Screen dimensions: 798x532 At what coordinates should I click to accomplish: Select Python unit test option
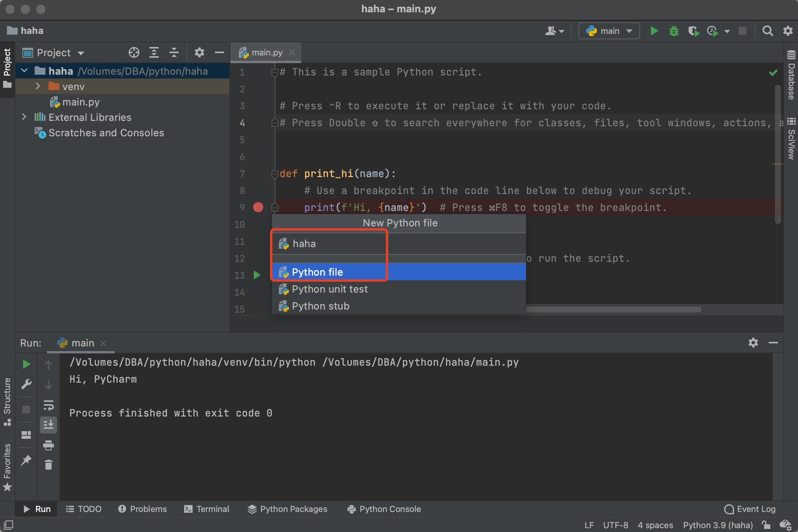330,289
